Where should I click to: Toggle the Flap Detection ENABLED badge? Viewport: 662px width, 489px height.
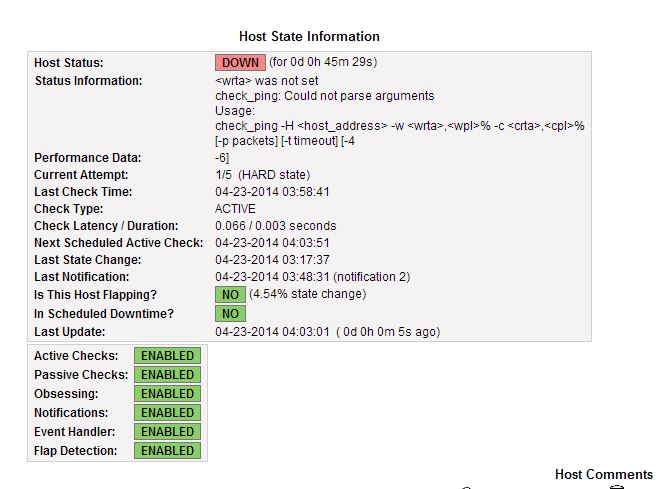pos(167,451)
